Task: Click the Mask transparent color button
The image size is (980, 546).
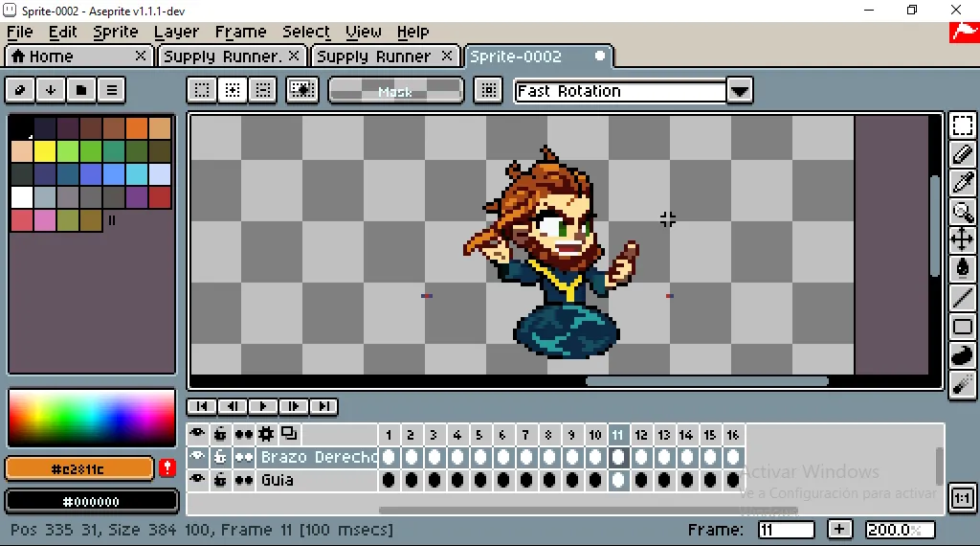Action: 395,91
